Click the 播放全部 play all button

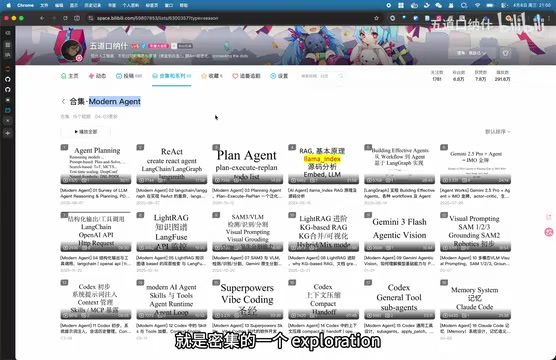(85, 132)
